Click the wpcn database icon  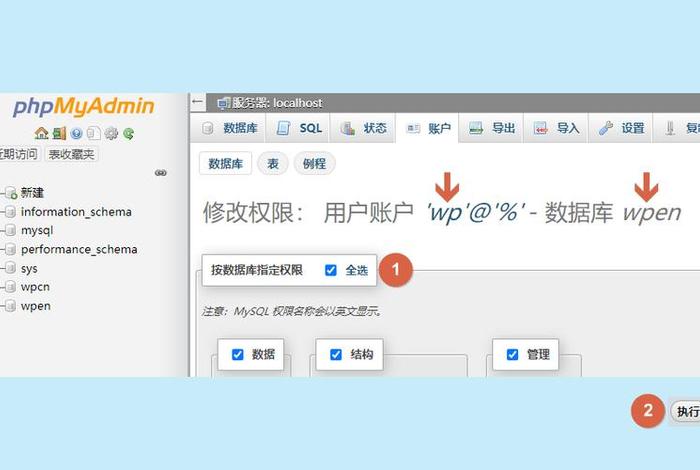click(11, 287)
